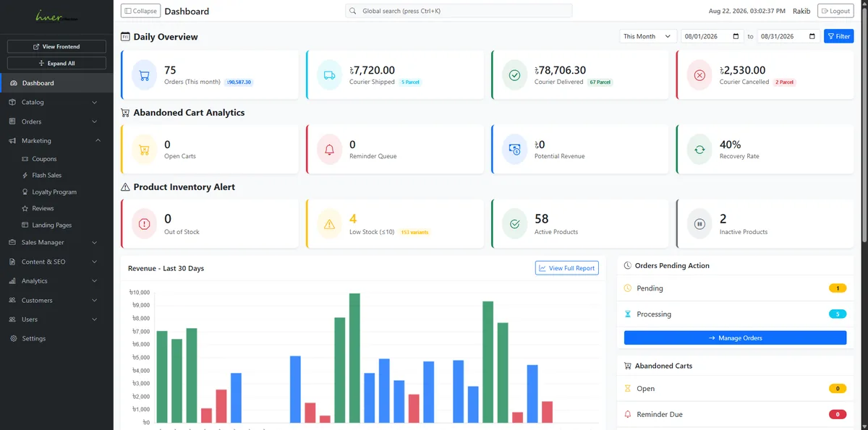Click the Collapse sidebar button
Viewport: 868px width, 430px height.
[x=140, y=11]
